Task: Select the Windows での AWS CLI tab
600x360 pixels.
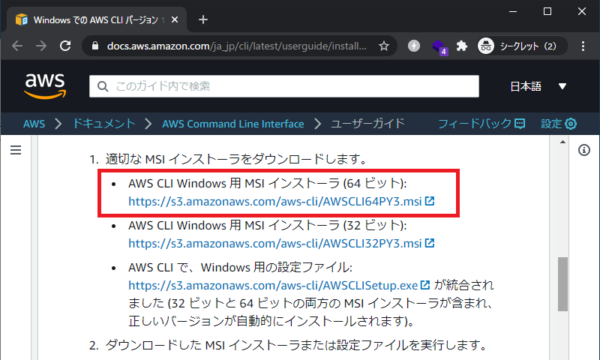Action: 96,20
